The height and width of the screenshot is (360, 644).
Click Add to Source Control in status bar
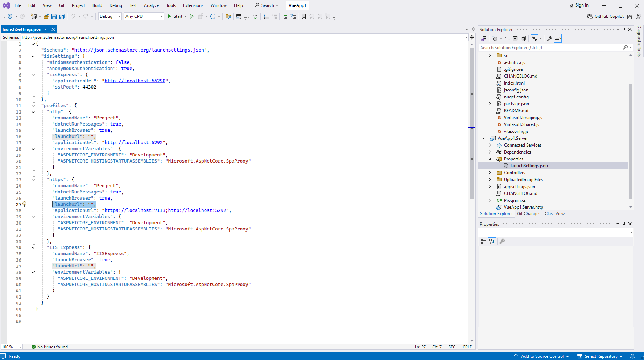tap(542, 356)
